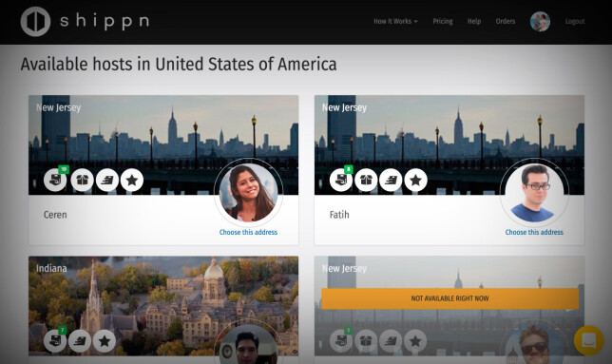Click the Not Available Right Now banner
The height and width of the screenshot is (364, 612).
[x=449, y=298]
